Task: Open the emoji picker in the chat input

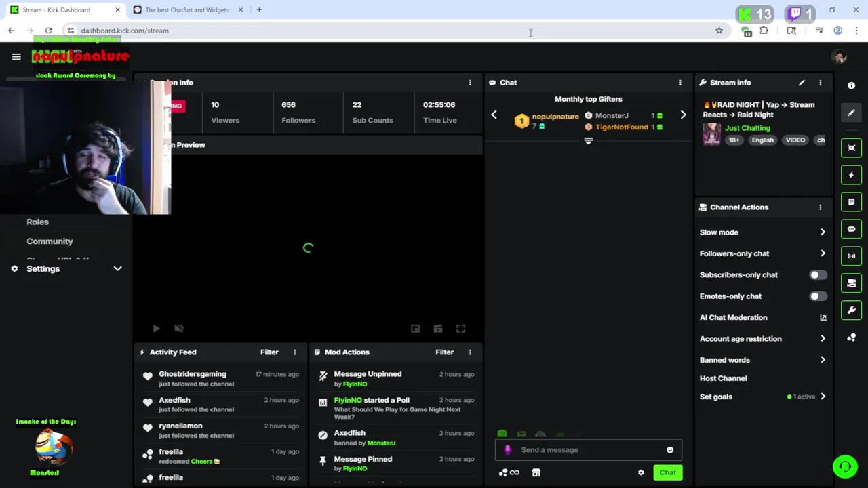Action: coord(670,450)
